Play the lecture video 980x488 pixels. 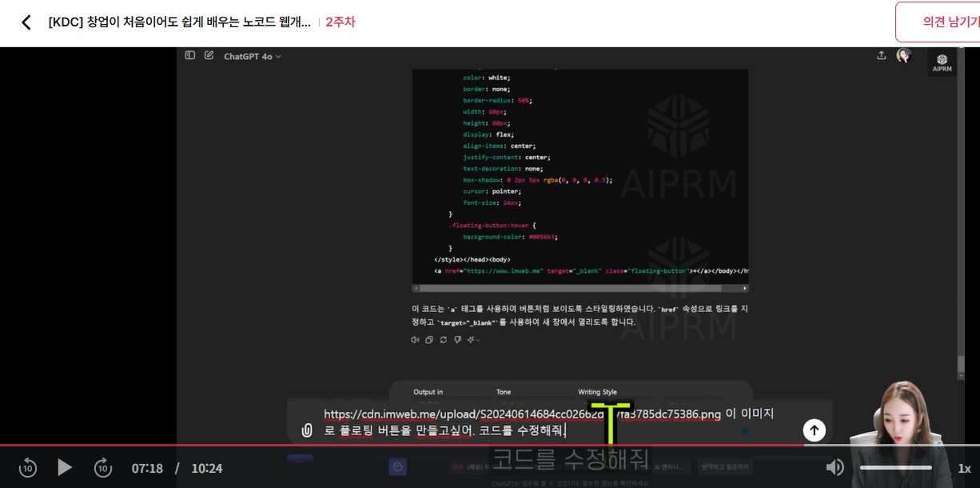tap(65, 468)
